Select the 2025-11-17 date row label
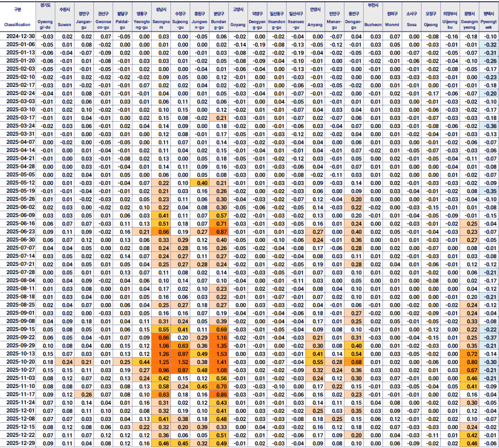 point(21,394)
